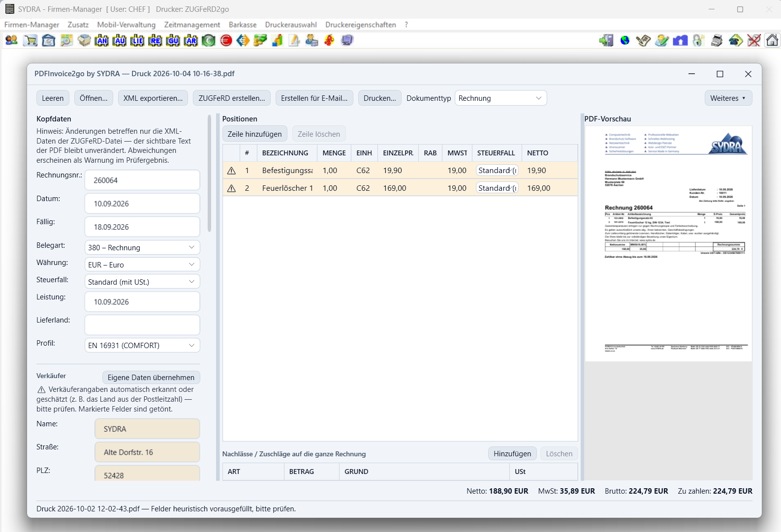Click Zeile hinzufügen button
This screenshot has height=532, width=781.
pyautogui.click(x=254, y=134)
